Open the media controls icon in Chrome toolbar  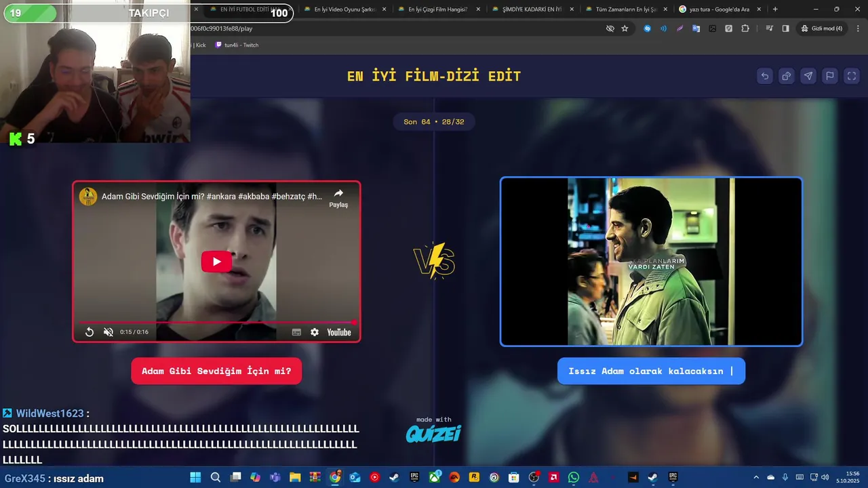coord(769,28)
